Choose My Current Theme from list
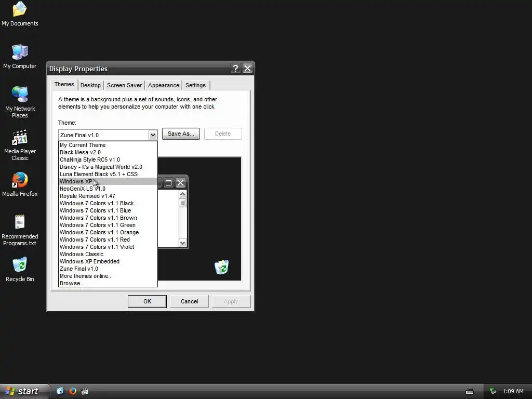 [x=108, y=145]
